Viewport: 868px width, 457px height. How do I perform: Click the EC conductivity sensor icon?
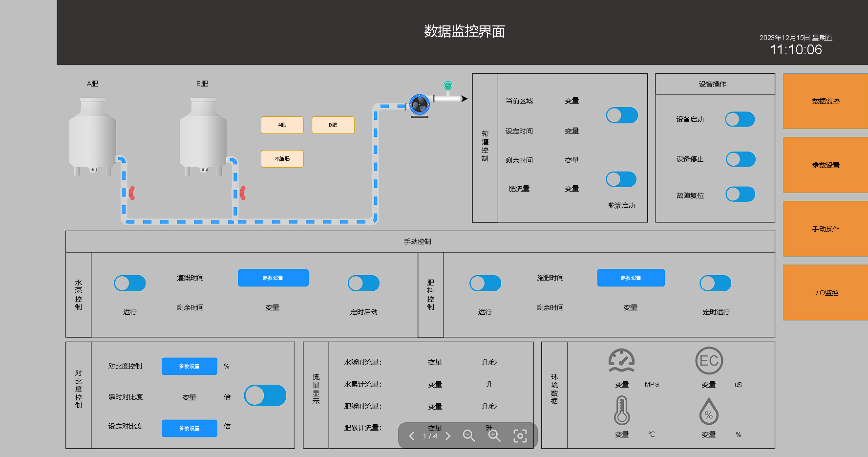[709, 361]
